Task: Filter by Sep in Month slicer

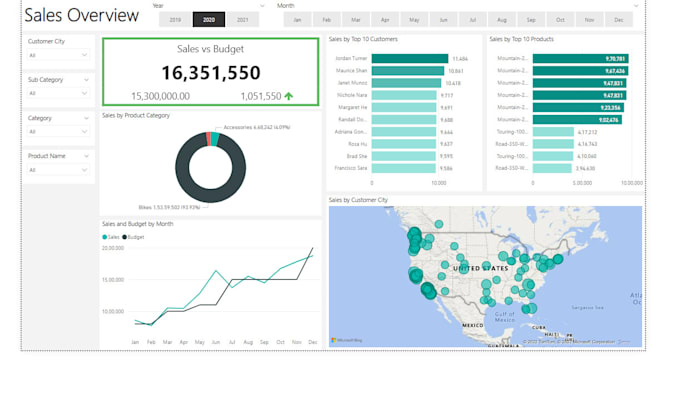Action: click(x=531, y=20)
